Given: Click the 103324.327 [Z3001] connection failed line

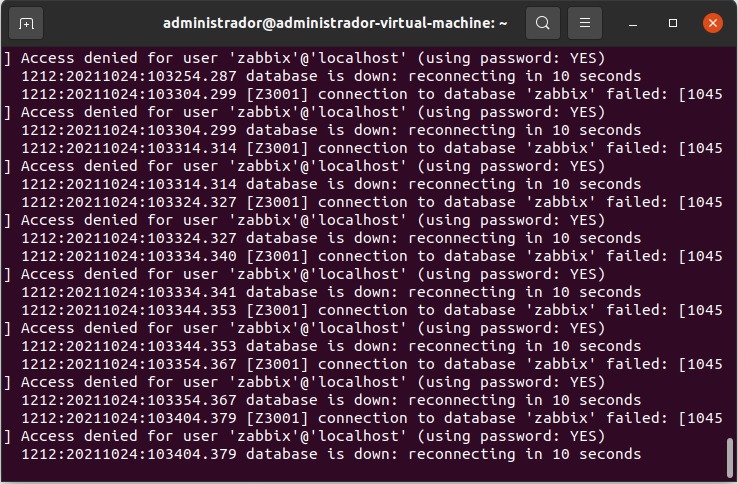Looking at the screenshot, I should 372,202.
